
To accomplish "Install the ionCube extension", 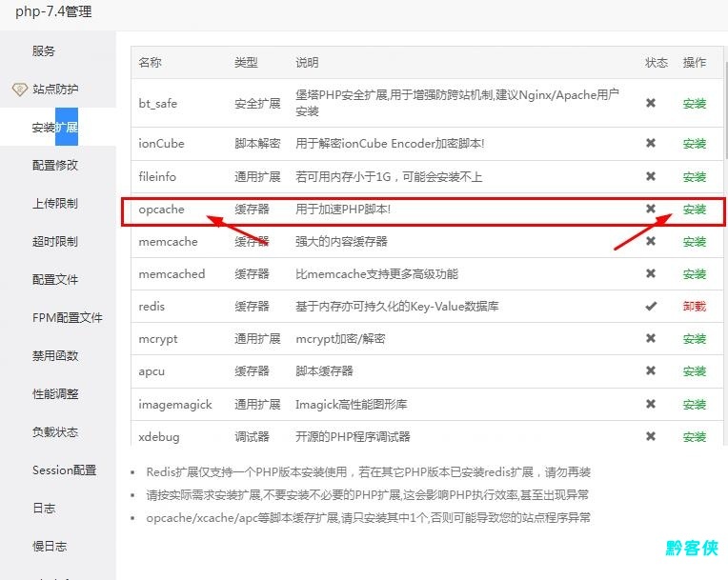I will point(694,144).
